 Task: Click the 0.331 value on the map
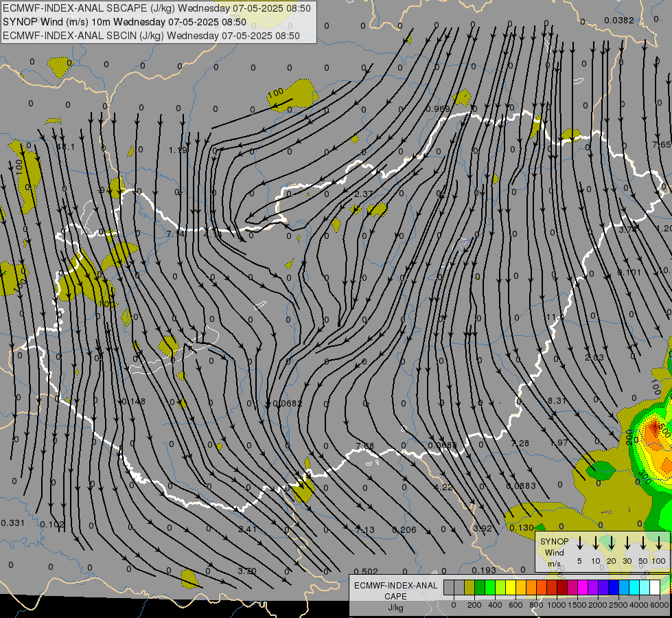click(x=13, y=523)
